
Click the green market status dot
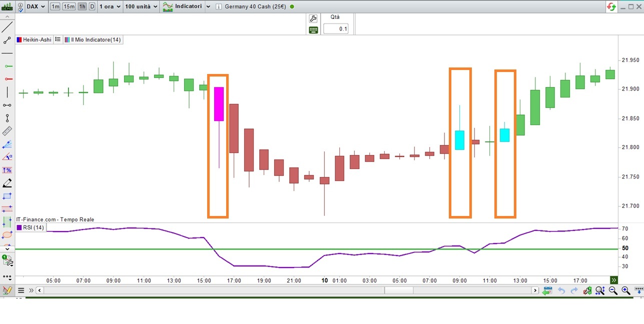tap(292, 7)
